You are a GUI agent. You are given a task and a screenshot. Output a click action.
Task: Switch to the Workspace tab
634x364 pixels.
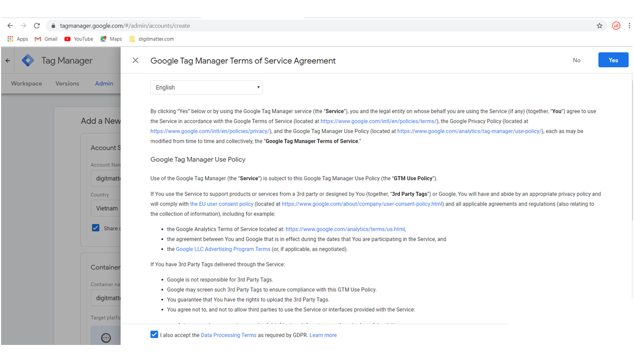click(x=26, y=83)
